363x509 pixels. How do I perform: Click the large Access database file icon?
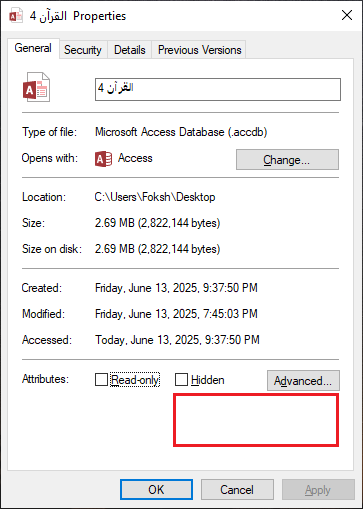36,87
